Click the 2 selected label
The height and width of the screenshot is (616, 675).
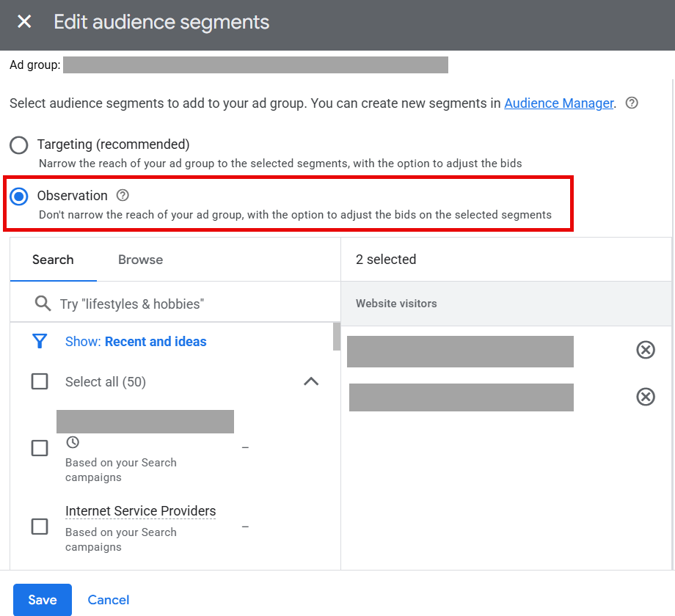tap(386, 260)
